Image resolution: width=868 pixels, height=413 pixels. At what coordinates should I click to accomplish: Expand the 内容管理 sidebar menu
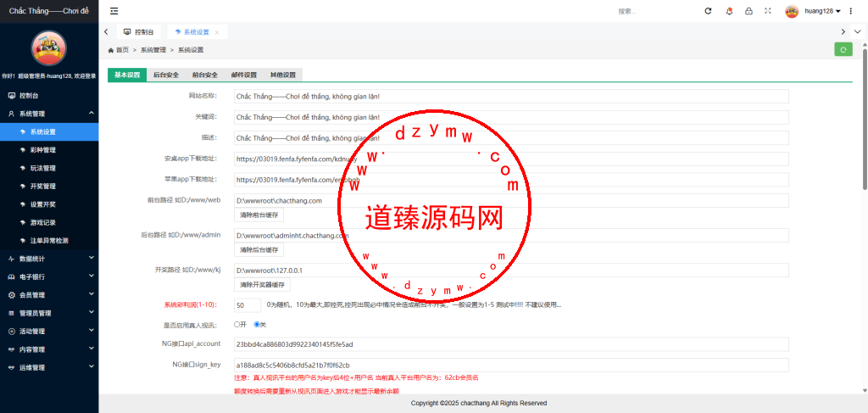(92, 349)
